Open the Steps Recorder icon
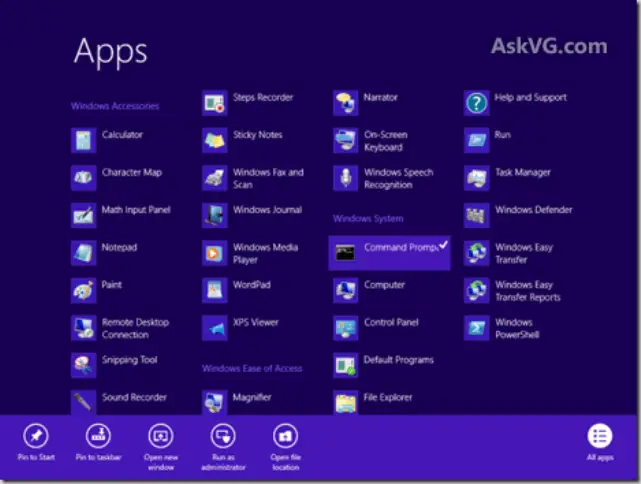 tap(215, 103)
